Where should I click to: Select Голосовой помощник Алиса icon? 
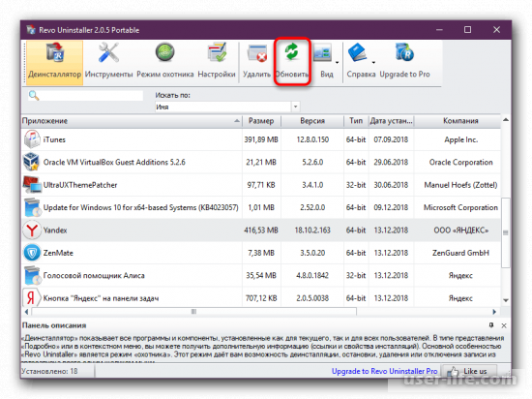pos(32,275)
